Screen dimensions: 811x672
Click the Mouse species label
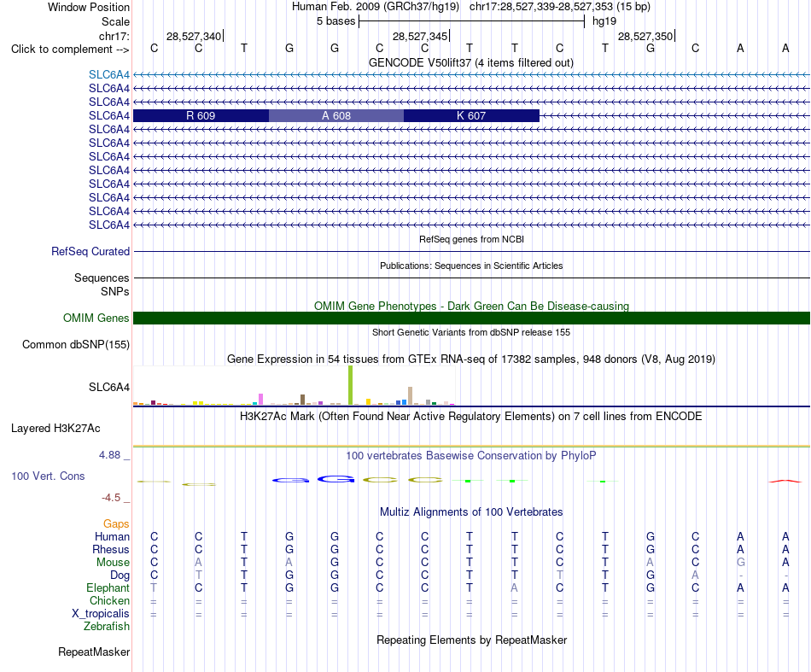[114, 563]
